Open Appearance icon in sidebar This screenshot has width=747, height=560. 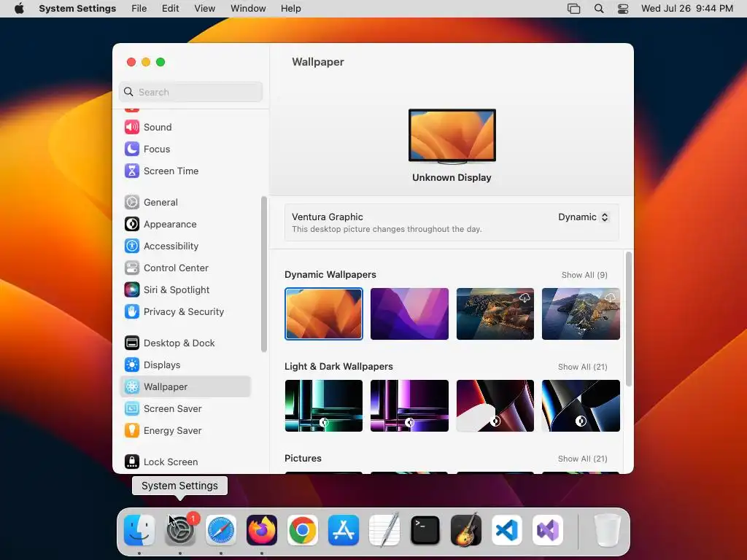click(132, 225)
